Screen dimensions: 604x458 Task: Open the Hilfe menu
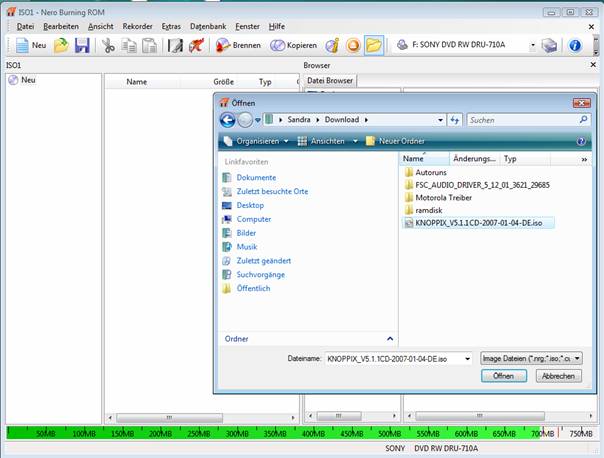pyautogui.click(x=277, y=27)
